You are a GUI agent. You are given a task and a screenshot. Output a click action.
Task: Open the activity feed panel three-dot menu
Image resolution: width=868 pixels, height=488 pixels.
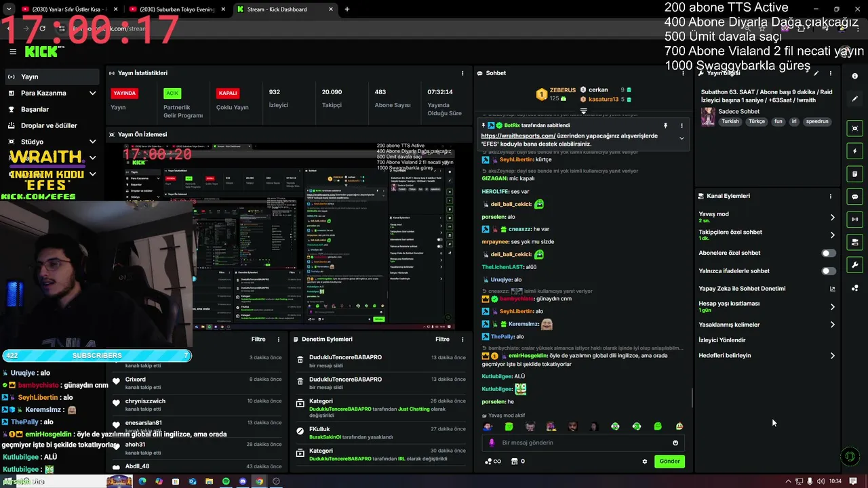(x=279, y=339)
